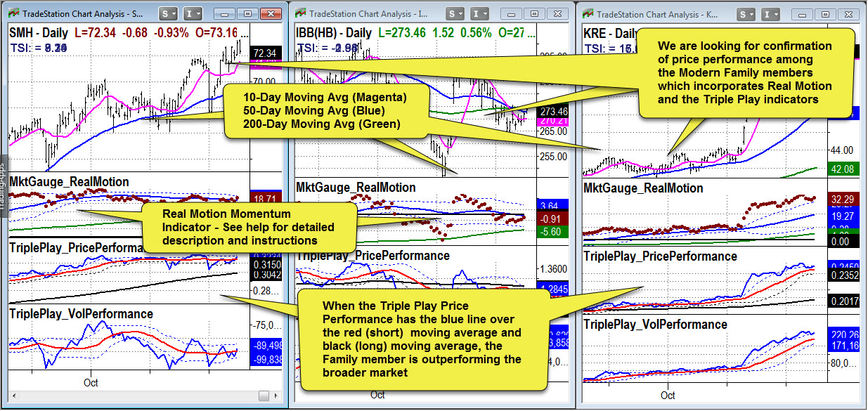868x411 pixels.
Task: Minimize the IBB chart window
Action: coord(510,13)
